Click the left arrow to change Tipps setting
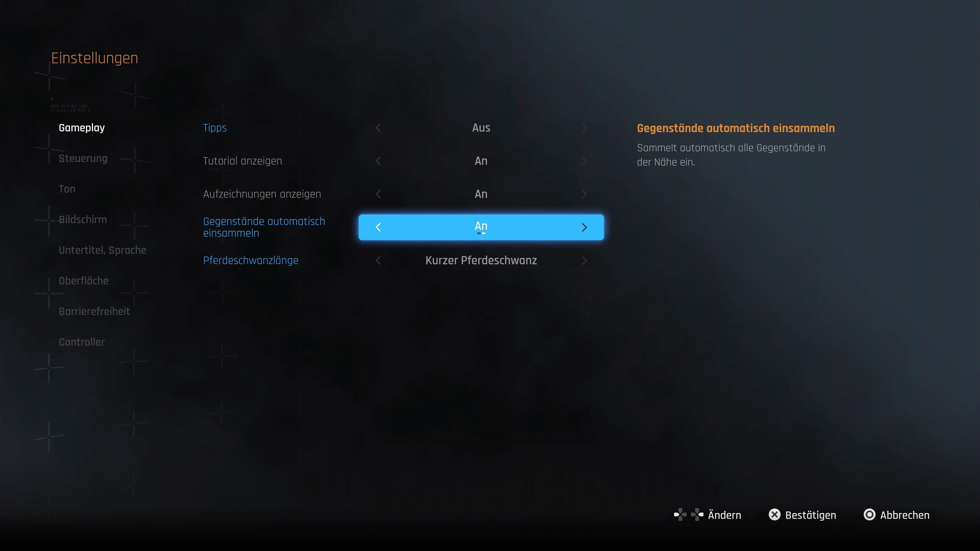This screenshot has height=551, width=980. [378, 128]
